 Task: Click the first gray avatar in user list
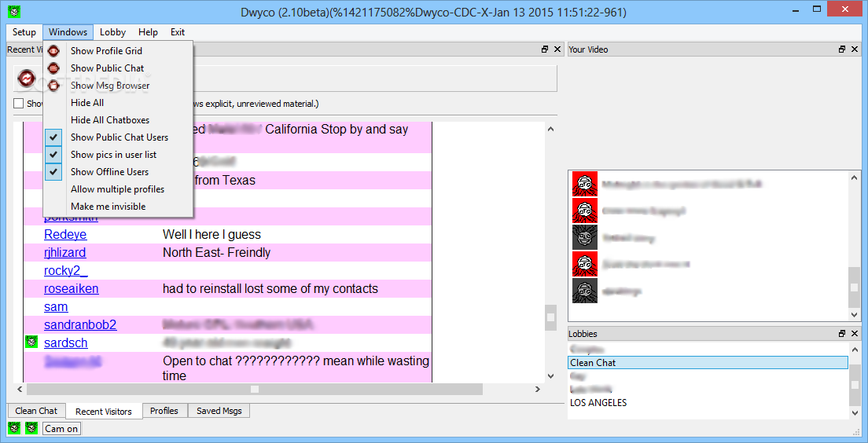tap(585, 237)
